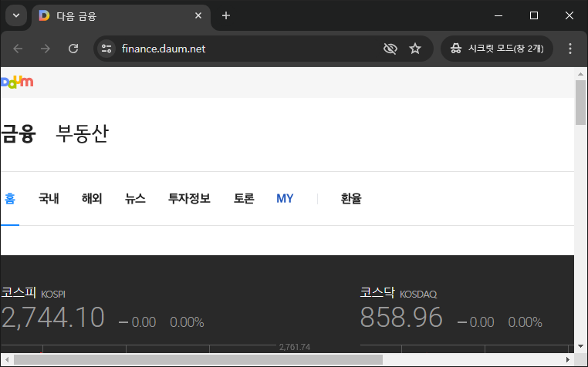Image resolution: width=588 pixels, height=367 pixels.
Task: Open the MY tab
Action: tap(285, 198)
